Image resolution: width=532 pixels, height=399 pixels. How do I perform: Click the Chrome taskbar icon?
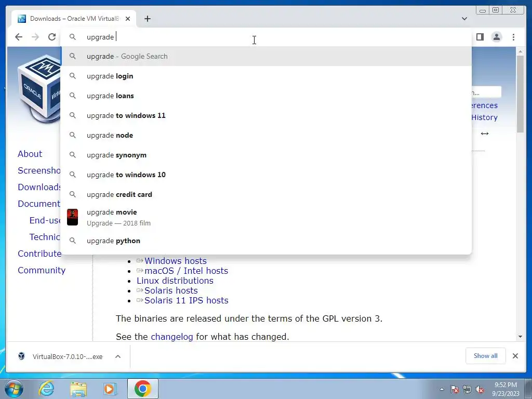point(142,389)
